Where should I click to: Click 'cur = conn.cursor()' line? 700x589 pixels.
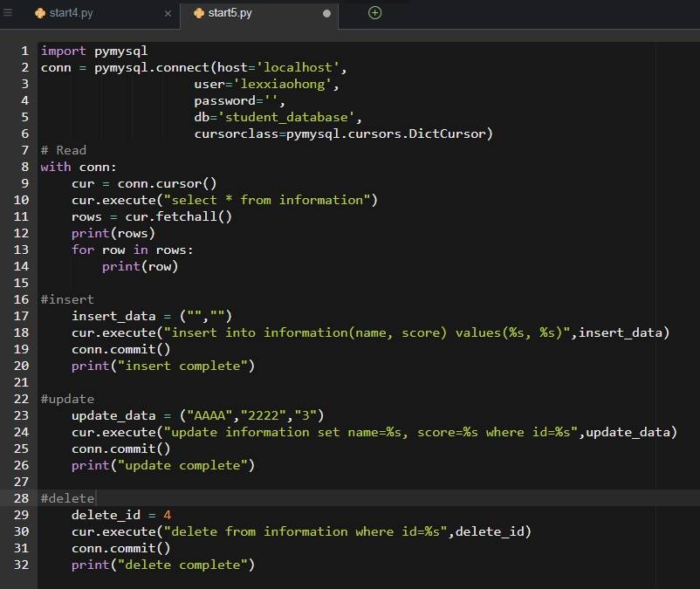pyautogui.click(x=144, y=184)
